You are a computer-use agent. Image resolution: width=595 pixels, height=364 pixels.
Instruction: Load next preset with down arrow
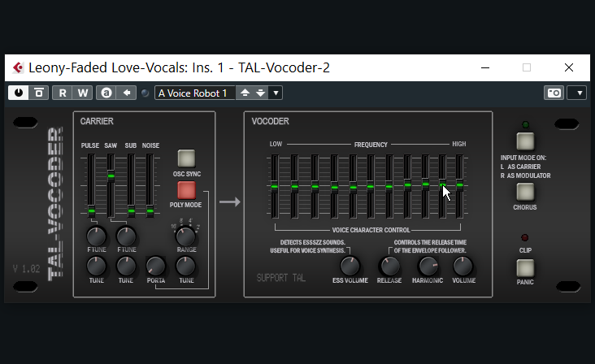[260, 93]
